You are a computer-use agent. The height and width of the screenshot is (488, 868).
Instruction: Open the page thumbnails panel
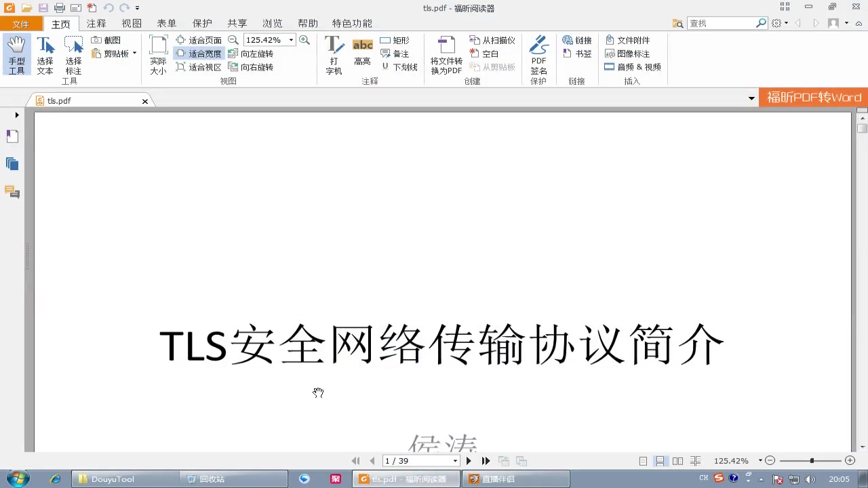point(12,164)
